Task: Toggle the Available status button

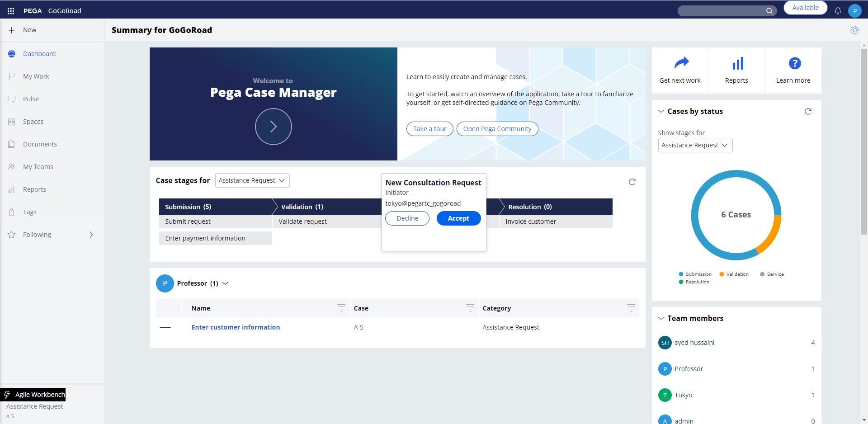Action: tap(805, 8)
